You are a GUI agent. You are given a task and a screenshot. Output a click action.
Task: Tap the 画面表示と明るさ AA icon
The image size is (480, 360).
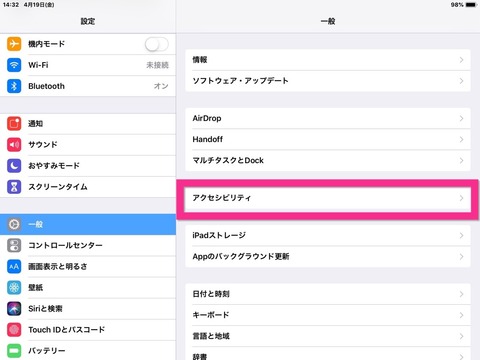(x=14, y=266)
